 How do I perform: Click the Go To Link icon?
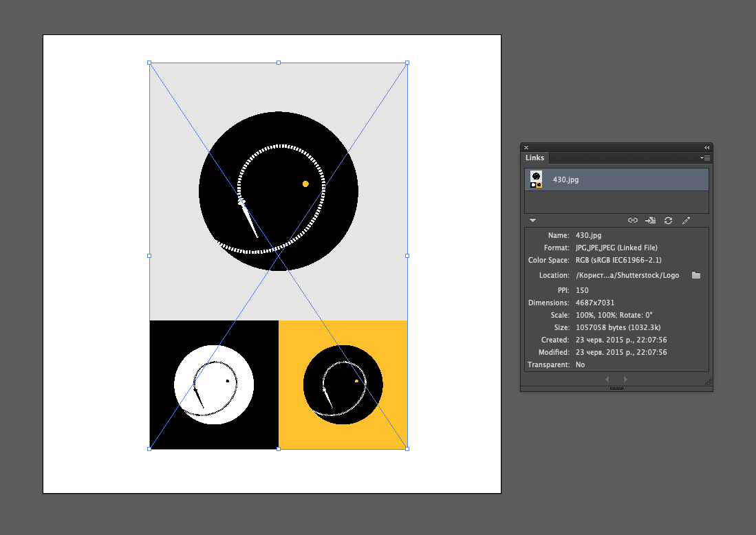click(x=650, y=220)
